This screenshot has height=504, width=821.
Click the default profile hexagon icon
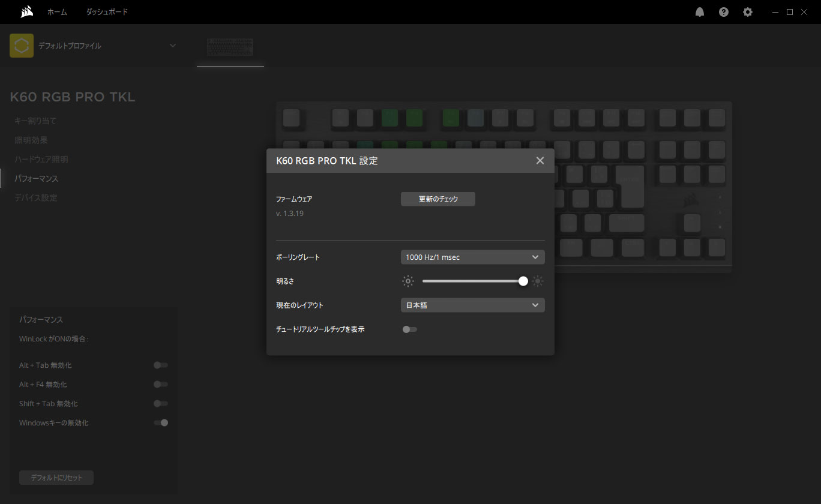(22, 46)
